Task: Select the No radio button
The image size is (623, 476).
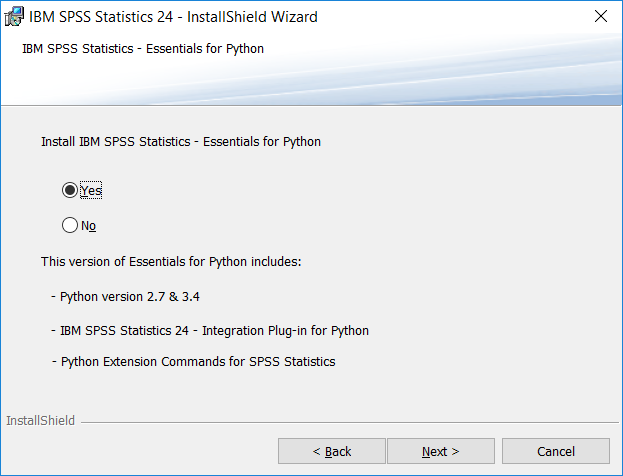Action: pyautogui.click(x=70, y=225)
